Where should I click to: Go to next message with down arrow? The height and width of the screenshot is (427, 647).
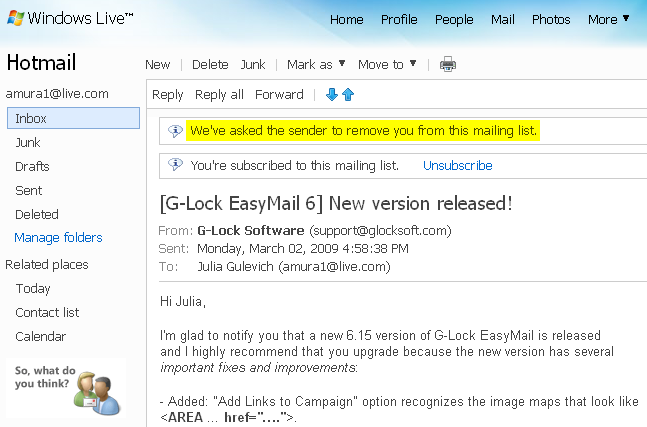pyautogui.click(x=332, y=94)
